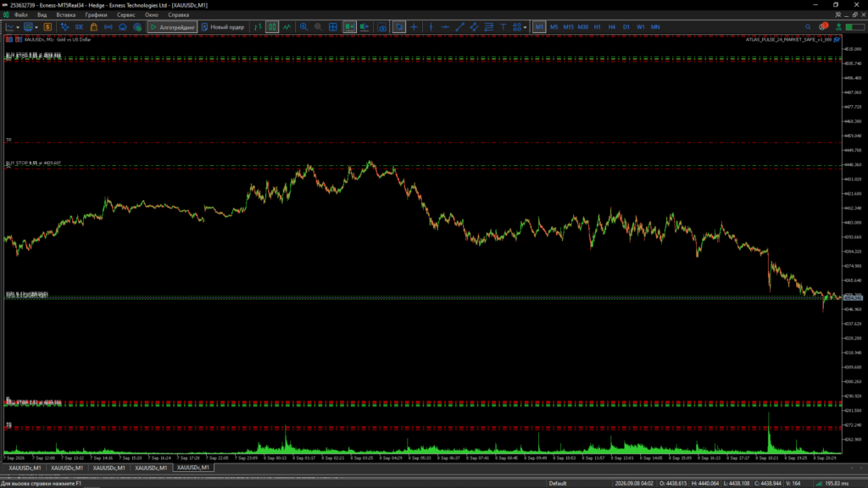This screenshot has width=868, height=488.
Task: Open the Вид menu
Action: [42, 15]
